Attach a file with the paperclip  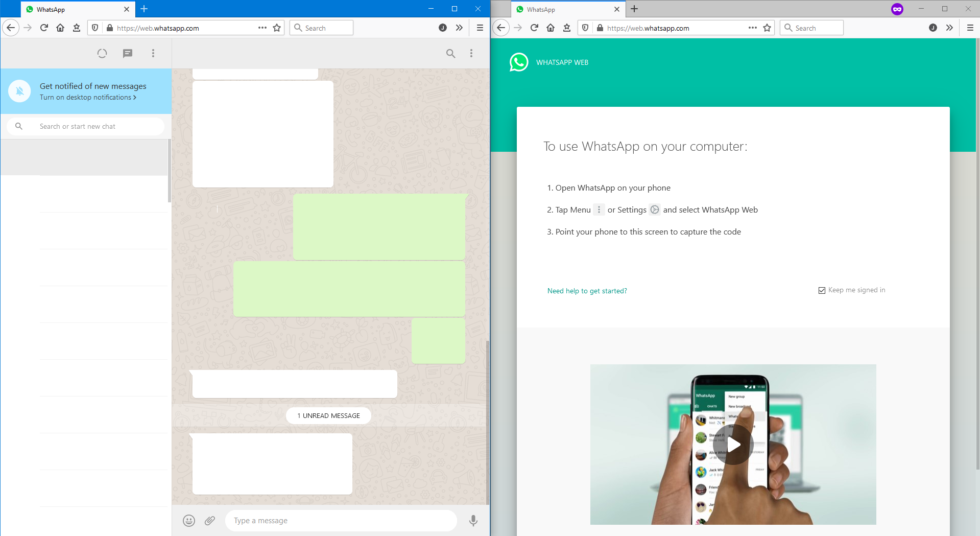pos(209,520)
